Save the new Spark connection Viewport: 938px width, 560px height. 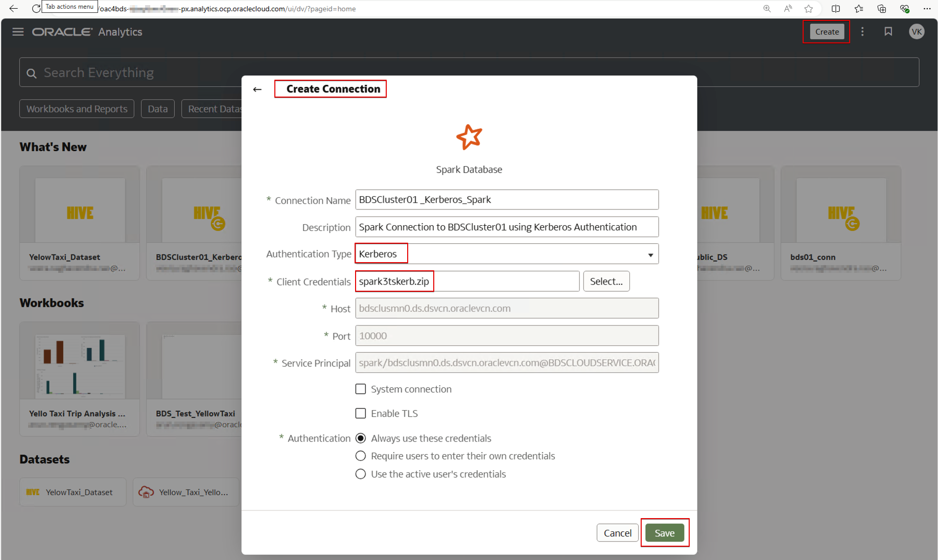(665, 533)
